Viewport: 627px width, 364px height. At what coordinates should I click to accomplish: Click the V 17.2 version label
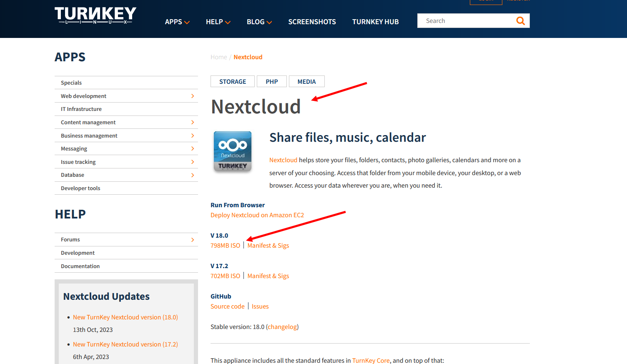coord(219,266)
